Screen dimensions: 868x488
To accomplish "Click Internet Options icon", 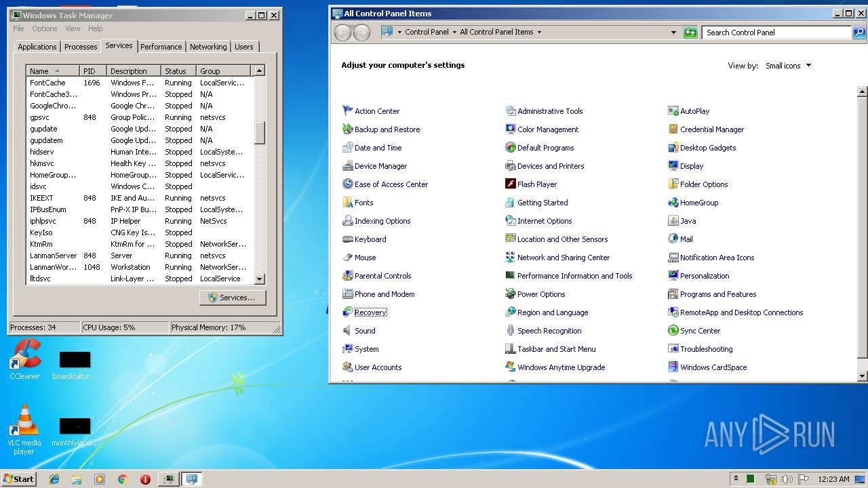I will click(x=511, y=220).
